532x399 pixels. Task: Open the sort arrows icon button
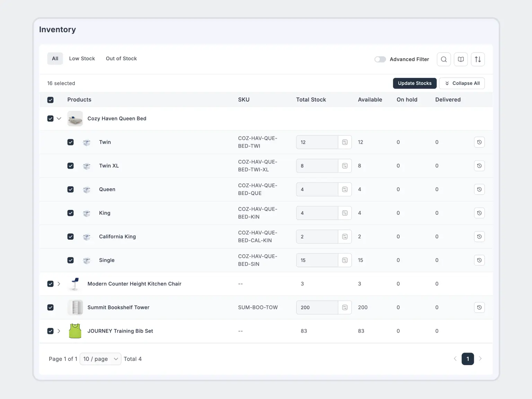click(478, 59)
